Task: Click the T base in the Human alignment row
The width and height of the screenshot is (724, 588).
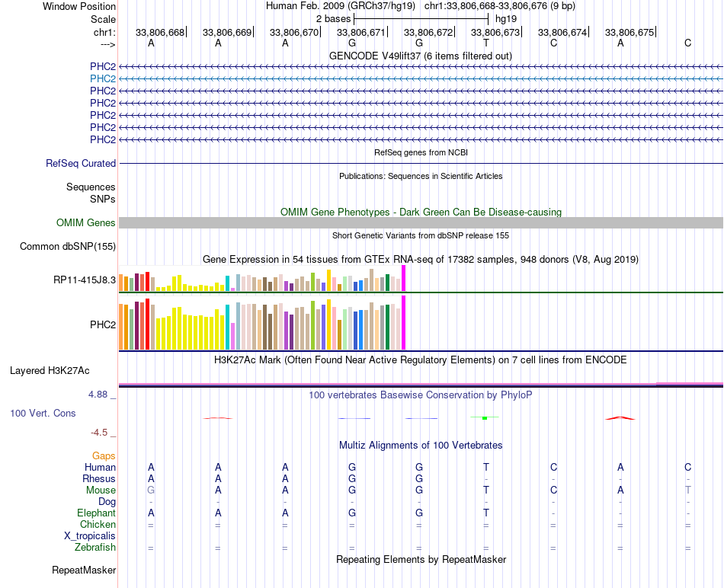Action: [x=486, y=467]
